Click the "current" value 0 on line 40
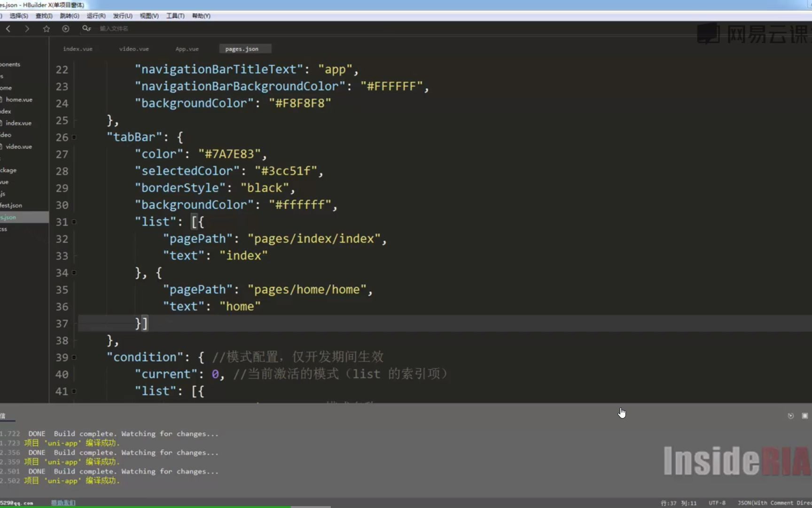This screenshot has height=508, width=812. click(x=215, y=374)
